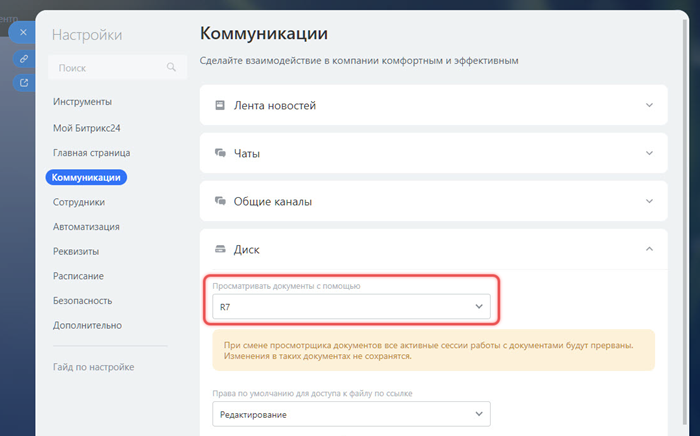
Task: Open Главная страница settings section
Action: (x=92, y=153)
